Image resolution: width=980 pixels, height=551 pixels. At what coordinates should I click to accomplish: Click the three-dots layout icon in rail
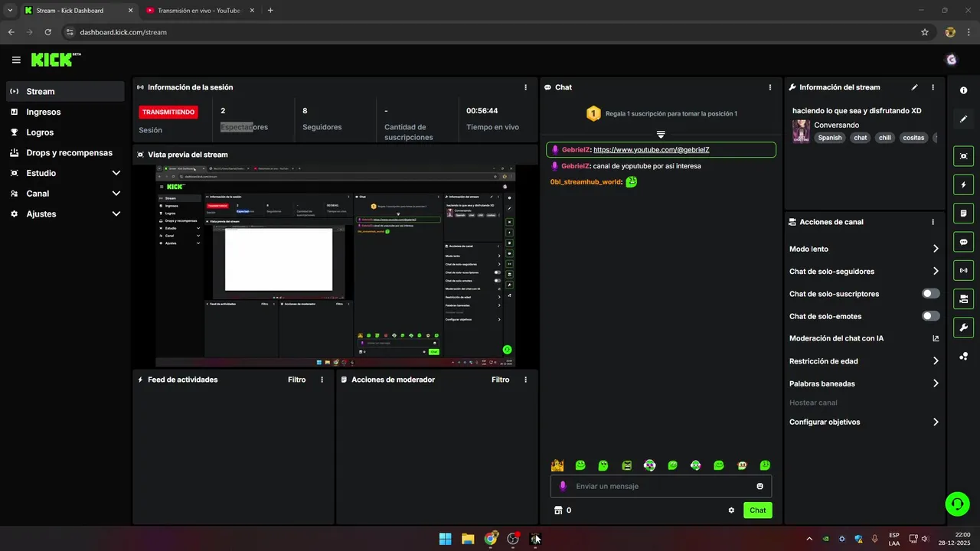coord(963,356)
